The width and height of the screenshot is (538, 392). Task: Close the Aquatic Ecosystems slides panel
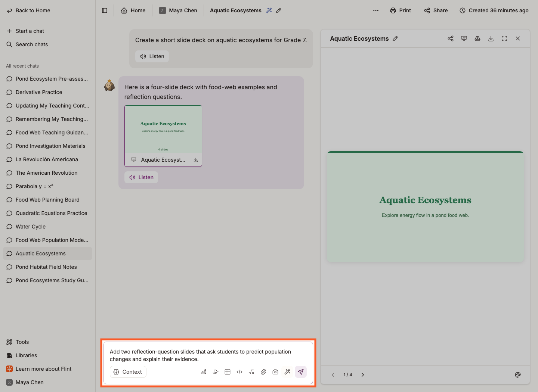tap(518, 38)
